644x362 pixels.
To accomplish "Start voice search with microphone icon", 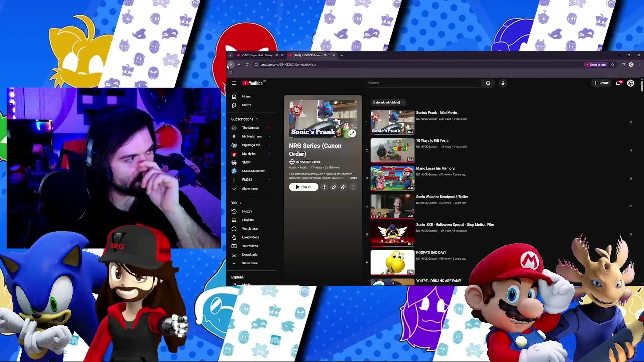I will coord(502,83).
